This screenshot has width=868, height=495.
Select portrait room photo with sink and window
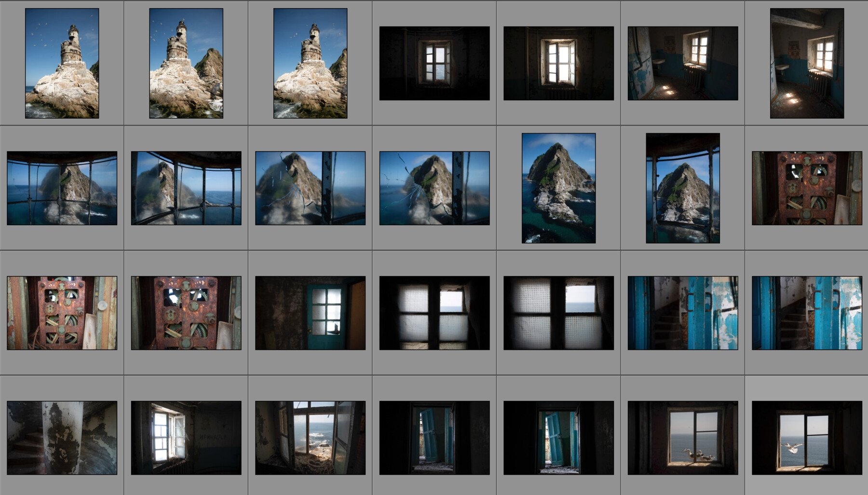tap(807, 63)
